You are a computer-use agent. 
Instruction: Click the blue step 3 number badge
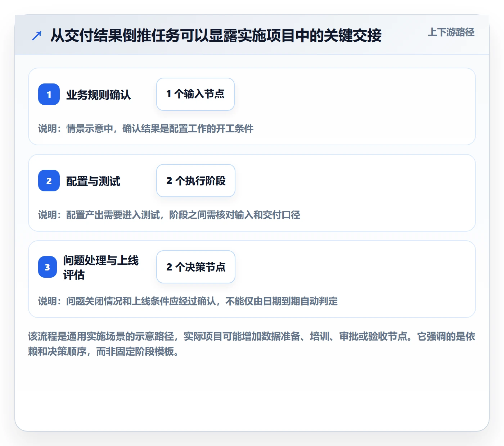[48, 267]
